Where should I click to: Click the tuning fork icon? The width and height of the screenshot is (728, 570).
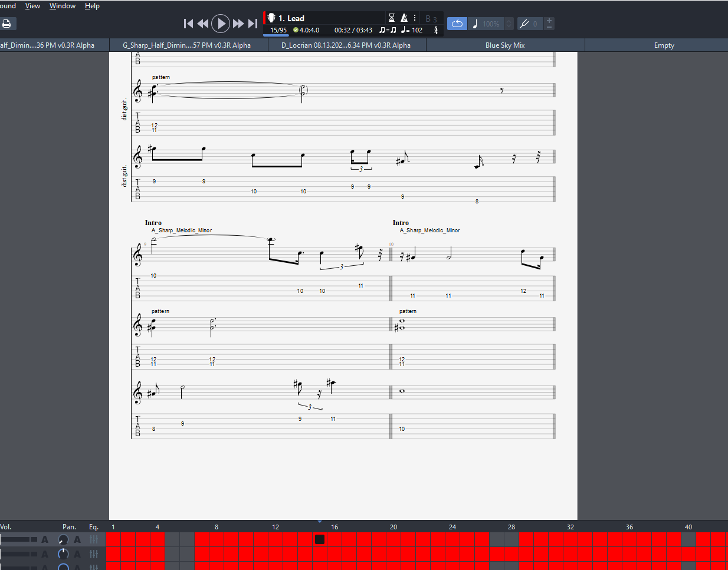pyautogui.click(x=524, y=24)
